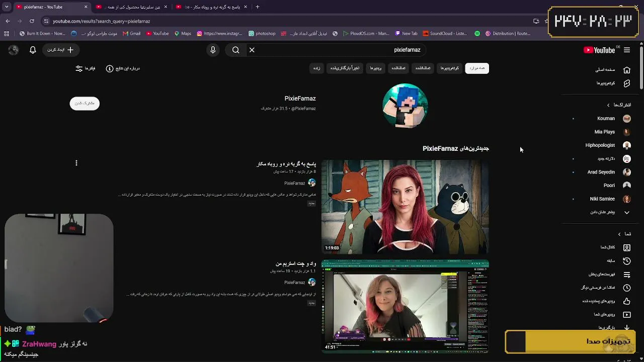The height and width of the screenshot is (362, 644).
Task: Clear the search query with the X
Action: (x=252, y=50)
